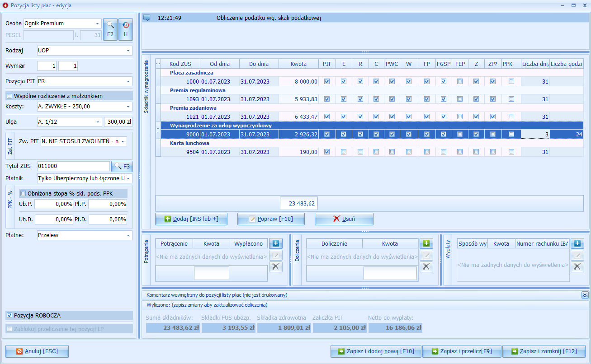Open the Płatne Przelew dropdown

point(129,235)
